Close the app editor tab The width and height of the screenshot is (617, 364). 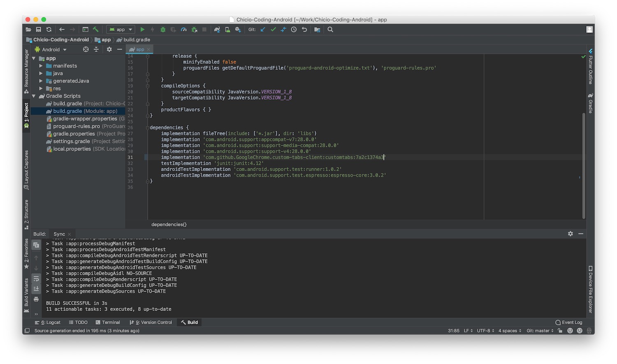click(149, 49)
